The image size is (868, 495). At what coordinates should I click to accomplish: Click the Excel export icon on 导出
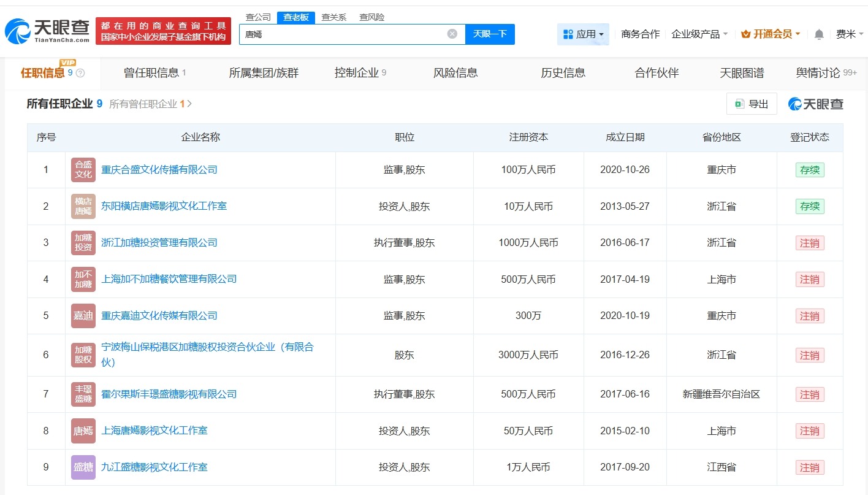tap(739, 104)
